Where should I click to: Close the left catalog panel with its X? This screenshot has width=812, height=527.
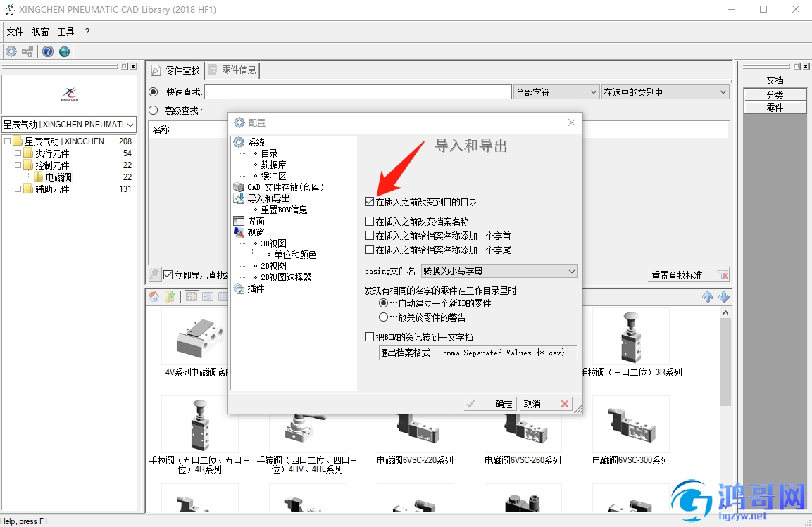click(134, 66)
